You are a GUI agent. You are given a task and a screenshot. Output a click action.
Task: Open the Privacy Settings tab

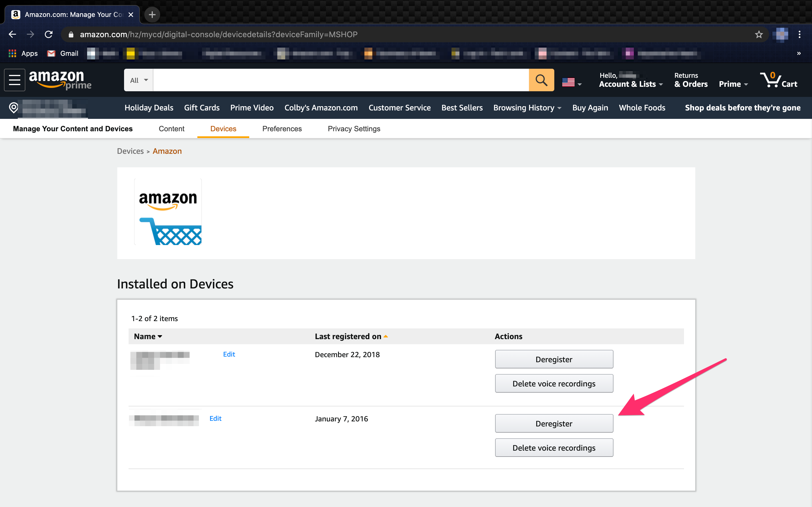[x=354, y=128]
